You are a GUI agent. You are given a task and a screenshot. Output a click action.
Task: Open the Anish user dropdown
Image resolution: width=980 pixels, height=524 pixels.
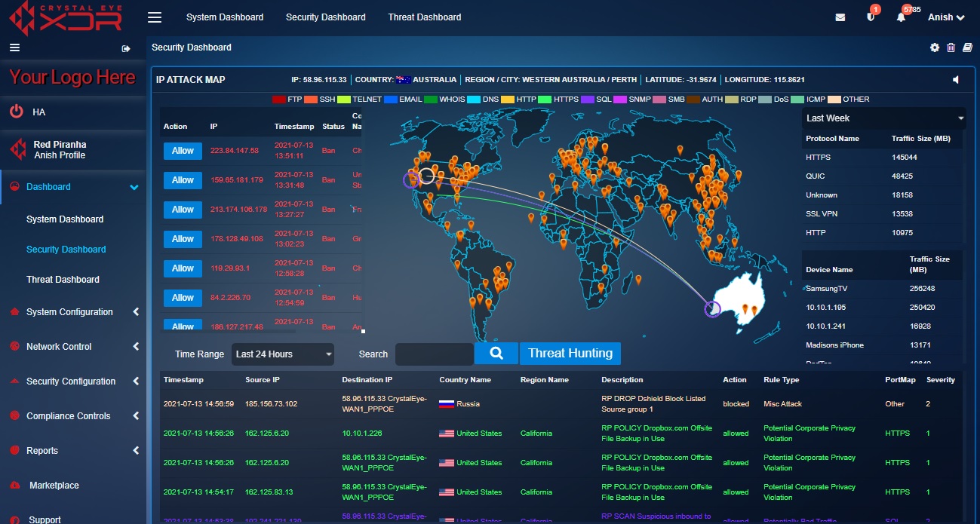[946, 17]
